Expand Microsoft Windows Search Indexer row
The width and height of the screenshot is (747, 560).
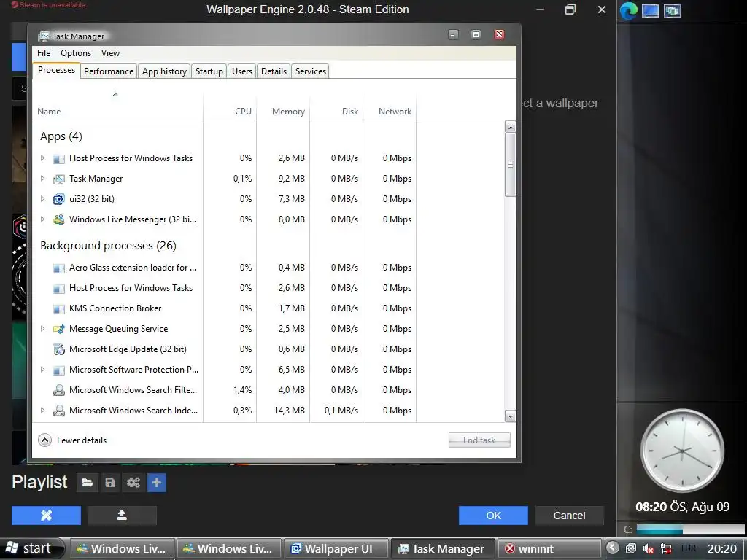tap(42, 411)
